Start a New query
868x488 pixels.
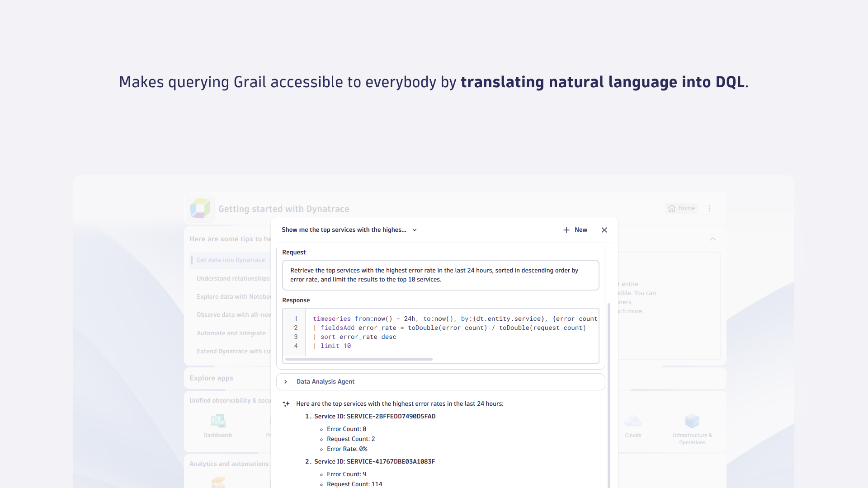point(575,230)
